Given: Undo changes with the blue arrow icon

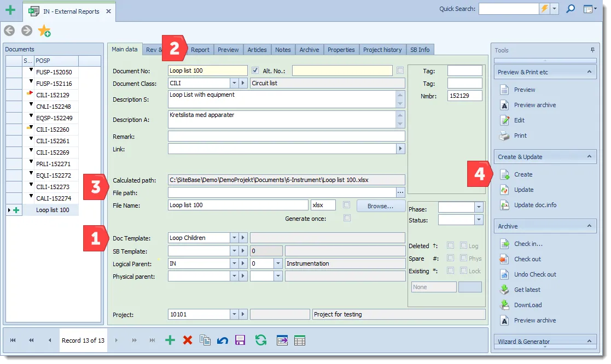Looking at the screenshot, I should pyautogui.click(x=223, y=340).
